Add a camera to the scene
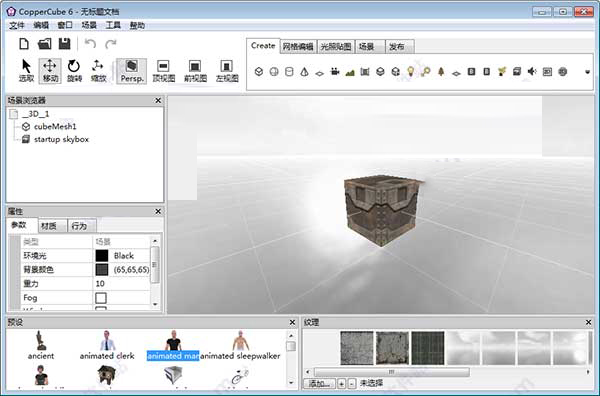Viewport: 600px width, 396px height. [335, 72]
